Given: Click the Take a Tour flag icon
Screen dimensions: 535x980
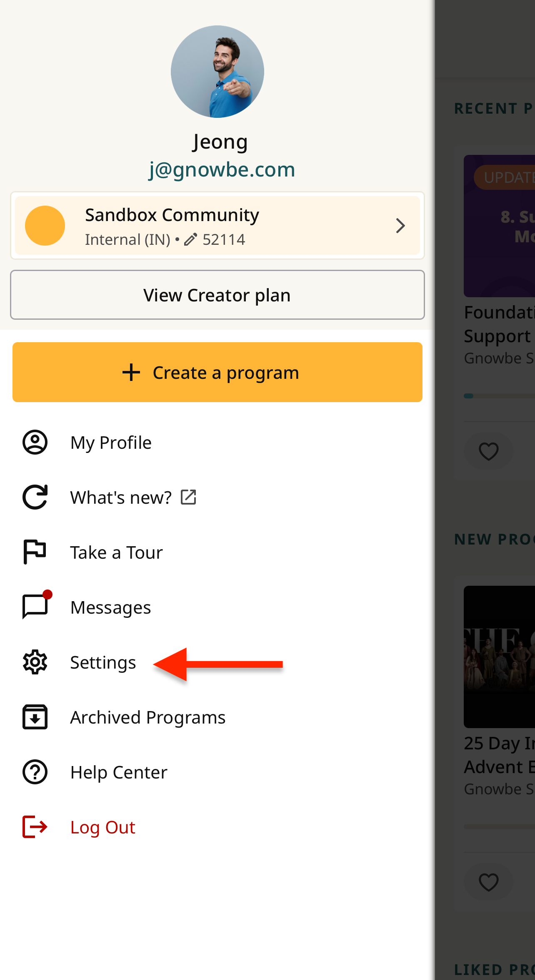Looking at the screenshot, I should [35, 552].
